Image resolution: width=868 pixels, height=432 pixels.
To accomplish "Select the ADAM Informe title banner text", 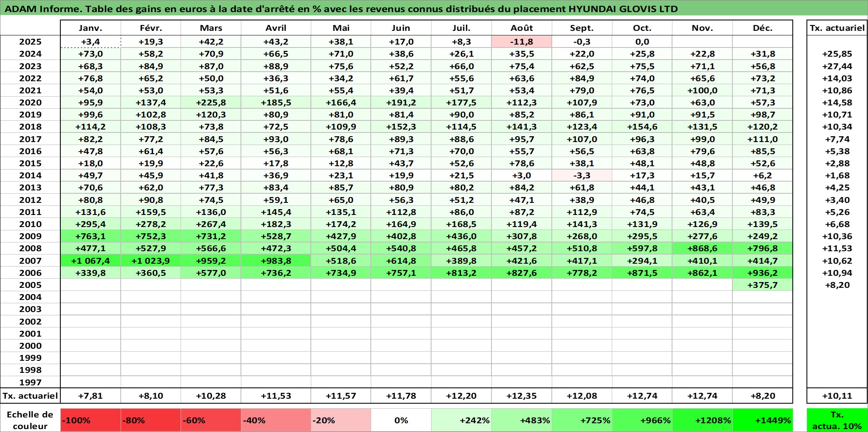I will tap(341, 9).
